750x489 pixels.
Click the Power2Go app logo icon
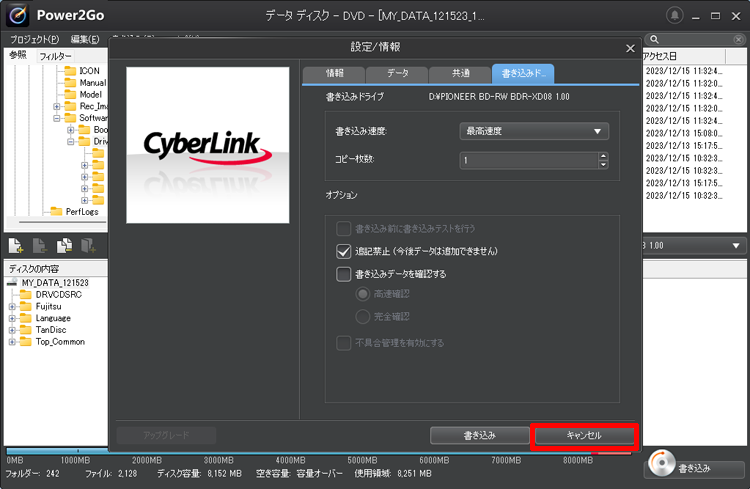click(18, 16)
